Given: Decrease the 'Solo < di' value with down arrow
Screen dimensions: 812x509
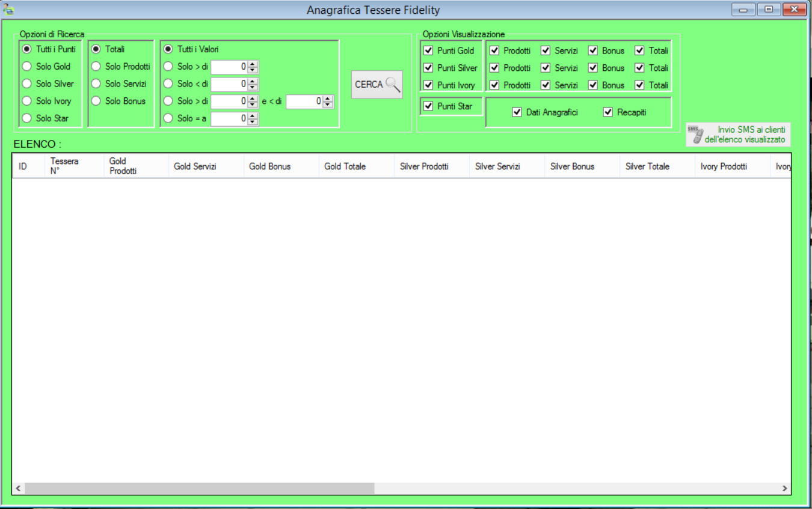Looking at the screenshot, I should point(253,88).
